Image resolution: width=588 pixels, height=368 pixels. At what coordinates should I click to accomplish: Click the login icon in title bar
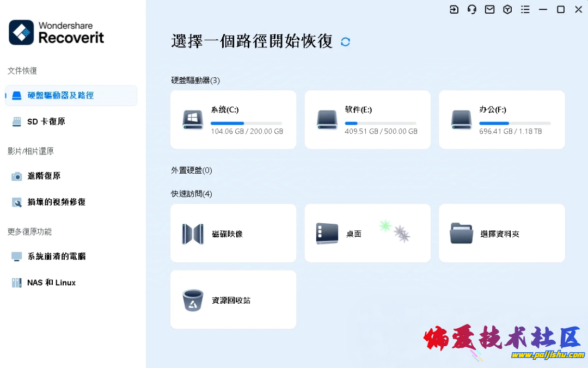point(454,9)
